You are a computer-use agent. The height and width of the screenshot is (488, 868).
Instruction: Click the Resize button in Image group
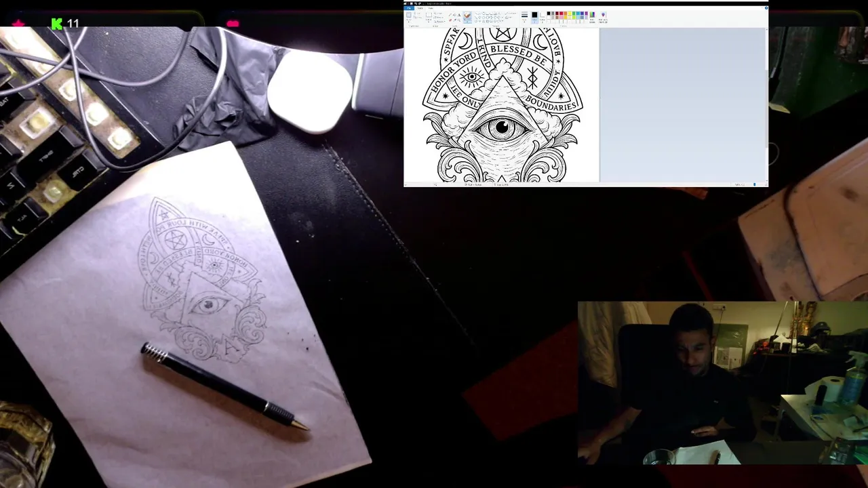(x=439, y=18)
